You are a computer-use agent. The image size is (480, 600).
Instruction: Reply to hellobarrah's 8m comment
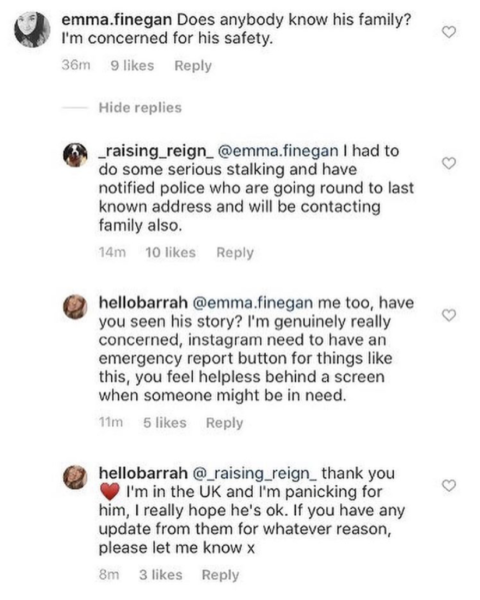[x=220, y=575]
